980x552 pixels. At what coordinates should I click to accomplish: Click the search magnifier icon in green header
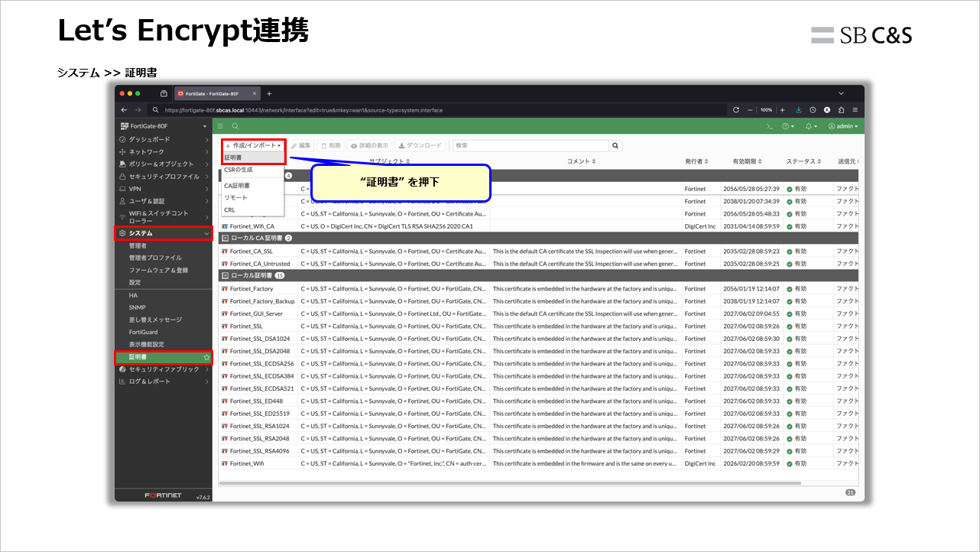pyautogui.click(x=235, y=126)
